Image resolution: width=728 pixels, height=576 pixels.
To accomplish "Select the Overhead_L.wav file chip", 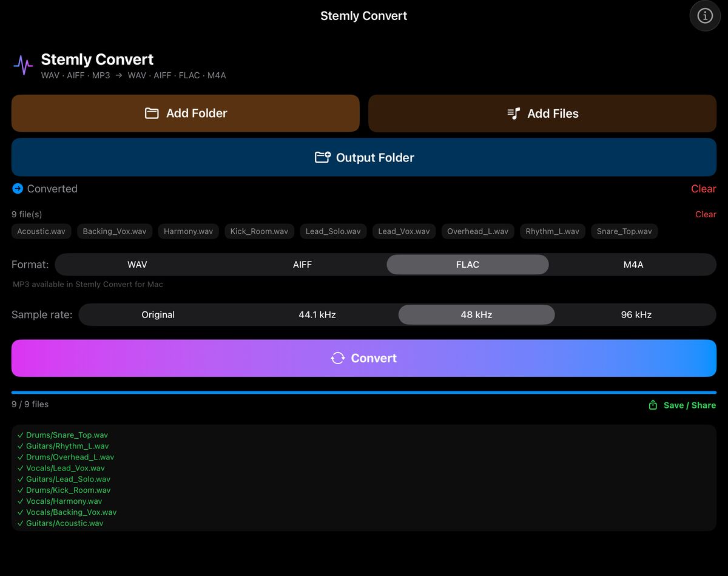I will (478, 231).
